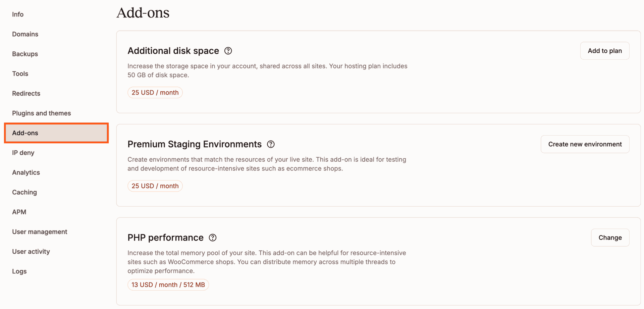The width and height of the screenshot is (644, 309).
Task: View the Analytics section
Action: 26,172
